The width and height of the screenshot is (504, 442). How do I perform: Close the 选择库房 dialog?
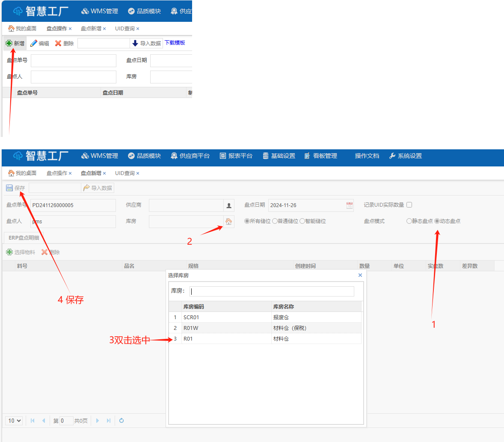pos(360,275)
